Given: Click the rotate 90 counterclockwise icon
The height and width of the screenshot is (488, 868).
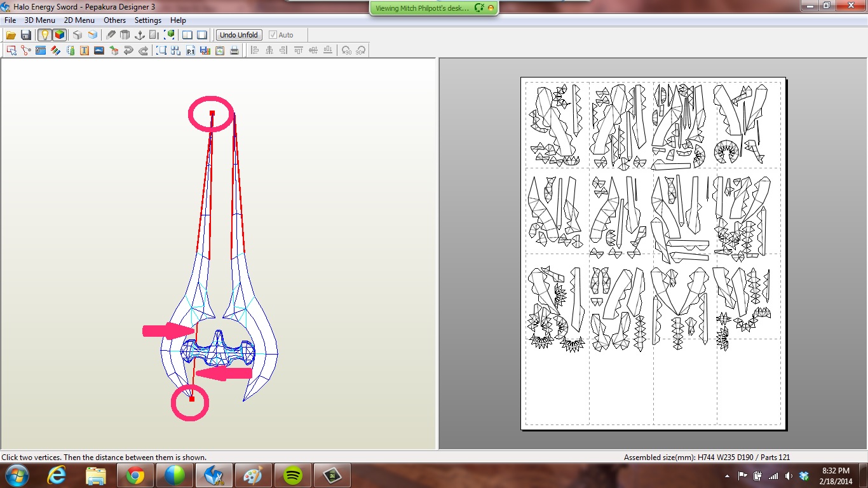Looking at the screenshot, I should (346, 50).
